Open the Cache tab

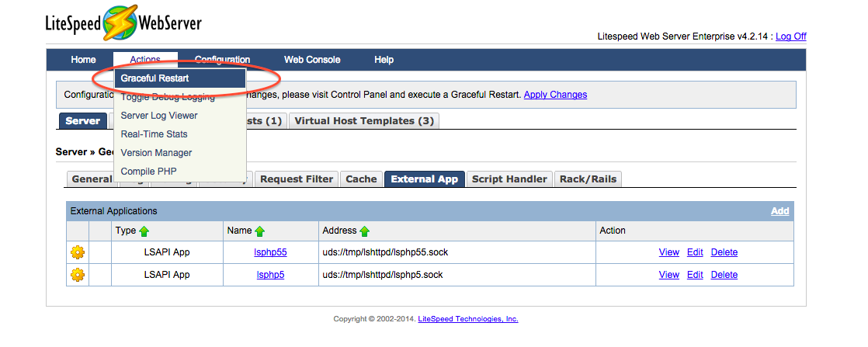pyautogui.click(x=362, y=179)
